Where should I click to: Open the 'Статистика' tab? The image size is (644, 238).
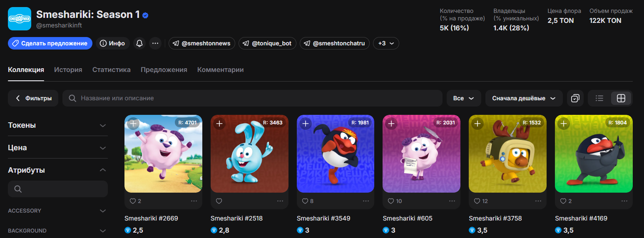(111, 70)
